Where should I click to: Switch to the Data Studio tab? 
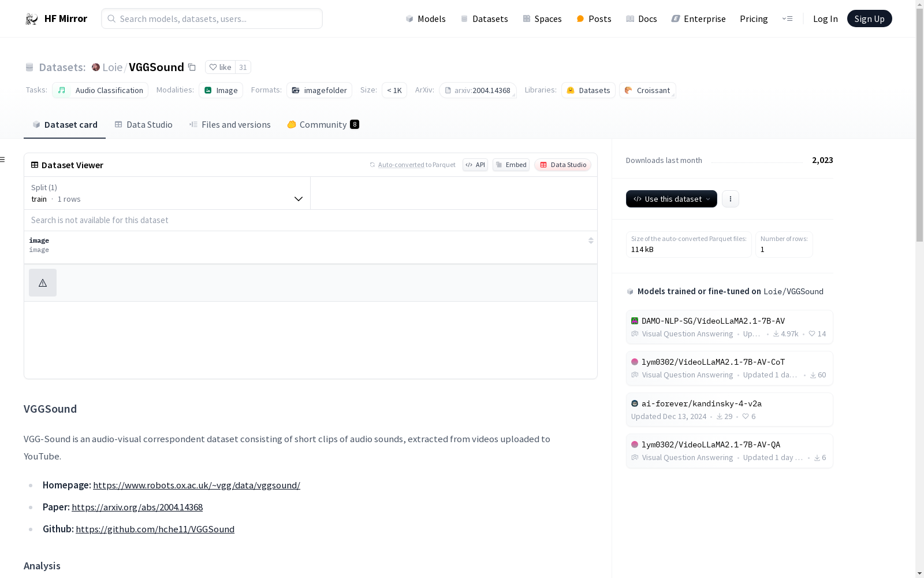[x=143, y=124]
